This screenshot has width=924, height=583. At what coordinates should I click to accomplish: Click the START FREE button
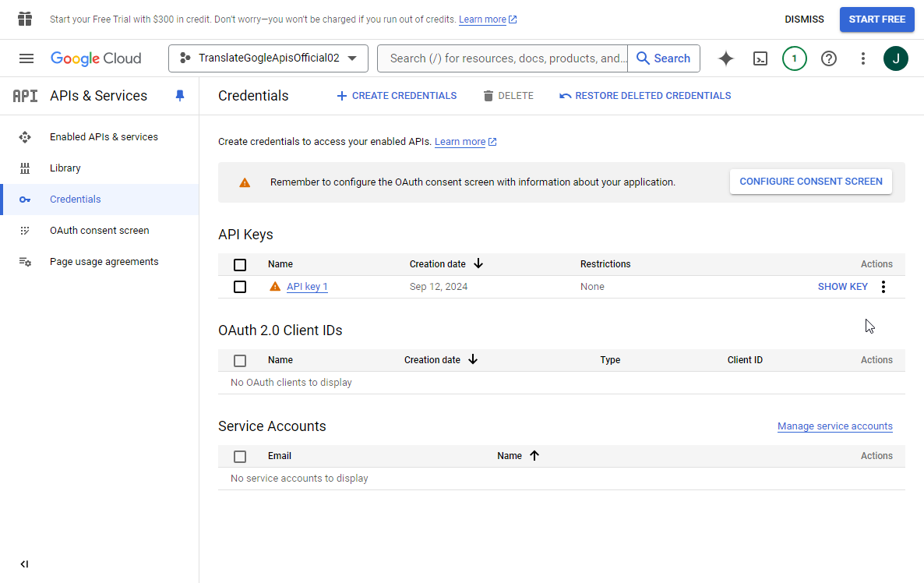coord(876,19)
